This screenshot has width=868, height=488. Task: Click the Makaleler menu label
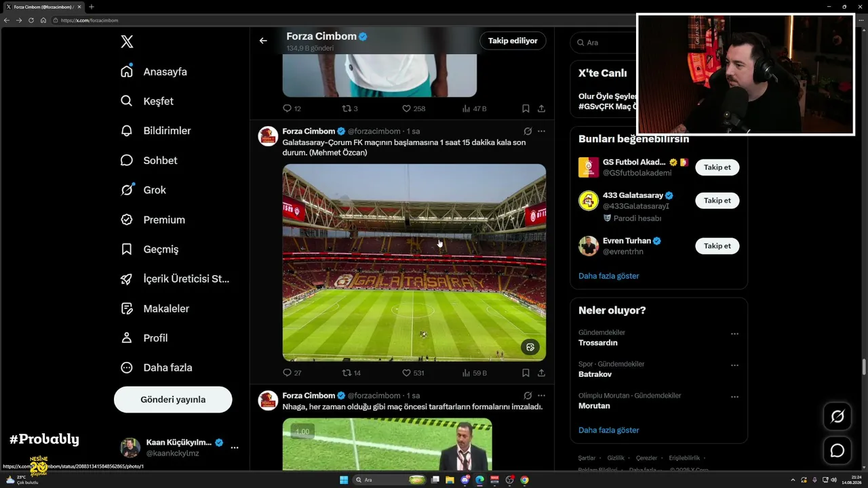click(166, 308)
